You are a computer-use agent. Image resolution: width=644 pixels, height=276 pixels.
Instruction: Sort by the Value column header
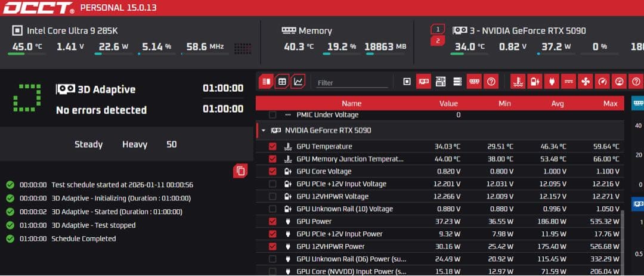pyautogui.click(x=448, y=104)
